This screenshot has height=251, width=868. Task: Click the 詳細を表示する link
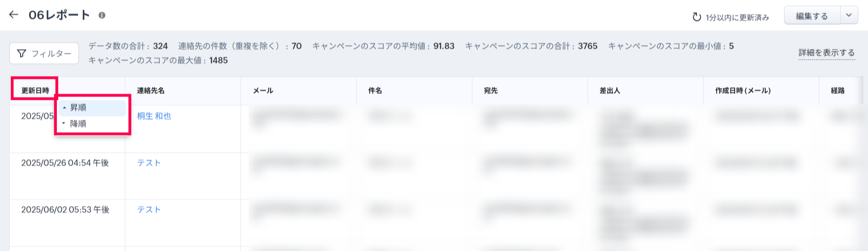[826, 53]
